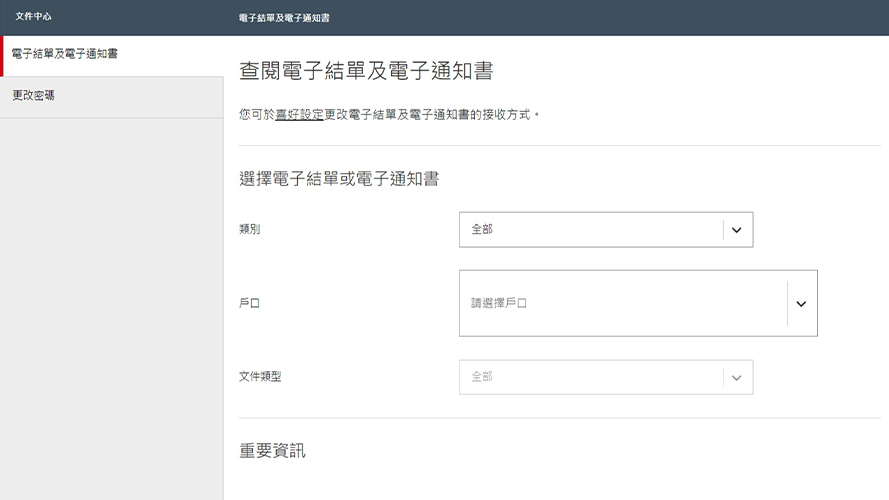Click the chevron arrow of 文件類型 dropdown
Screen dimensions: 889x500
coord(736,378)
